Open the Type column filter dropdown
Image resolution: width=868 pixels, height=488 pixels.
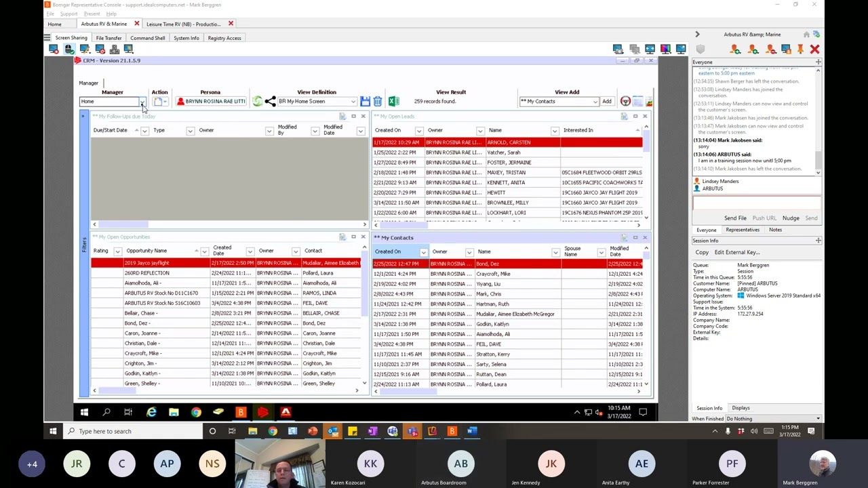coord(190,130)
